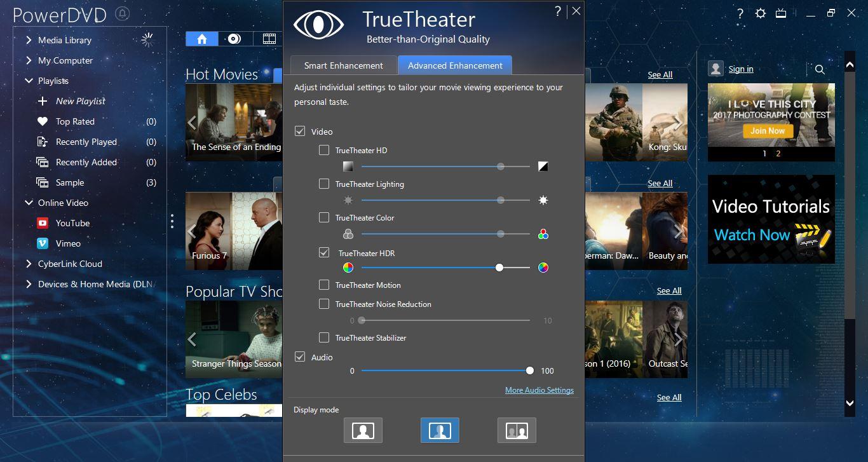Viewport: 868px width, 462px height.
Task: Click the bright sun Lighting icon
Action: 543,200
